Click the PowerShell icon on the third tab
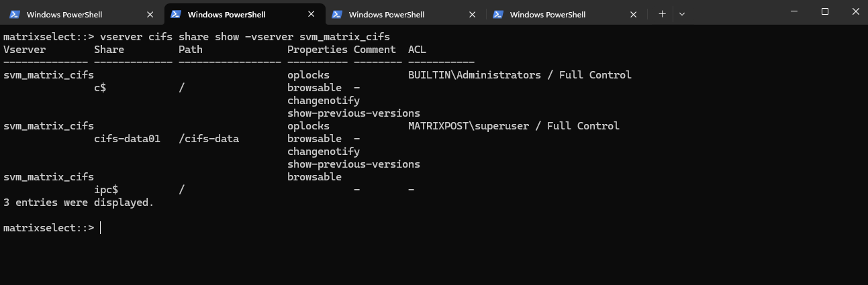 (337, 14)
